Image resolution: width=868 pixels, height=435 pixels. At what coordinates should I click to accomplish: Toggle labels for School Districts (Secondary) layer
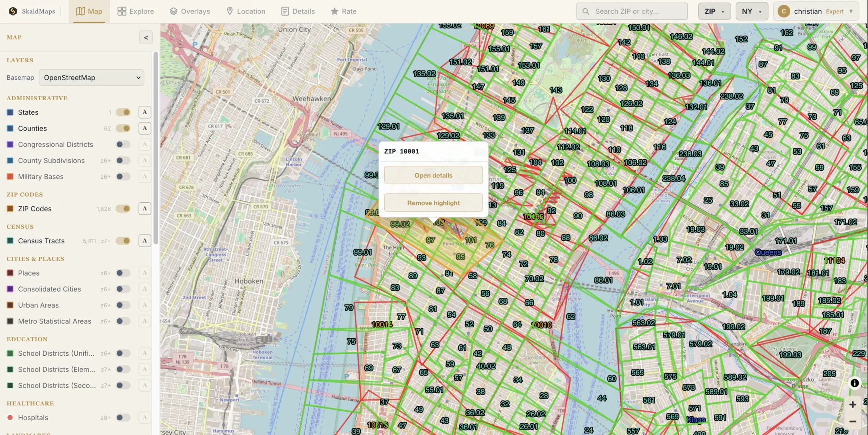click(145, 385)
